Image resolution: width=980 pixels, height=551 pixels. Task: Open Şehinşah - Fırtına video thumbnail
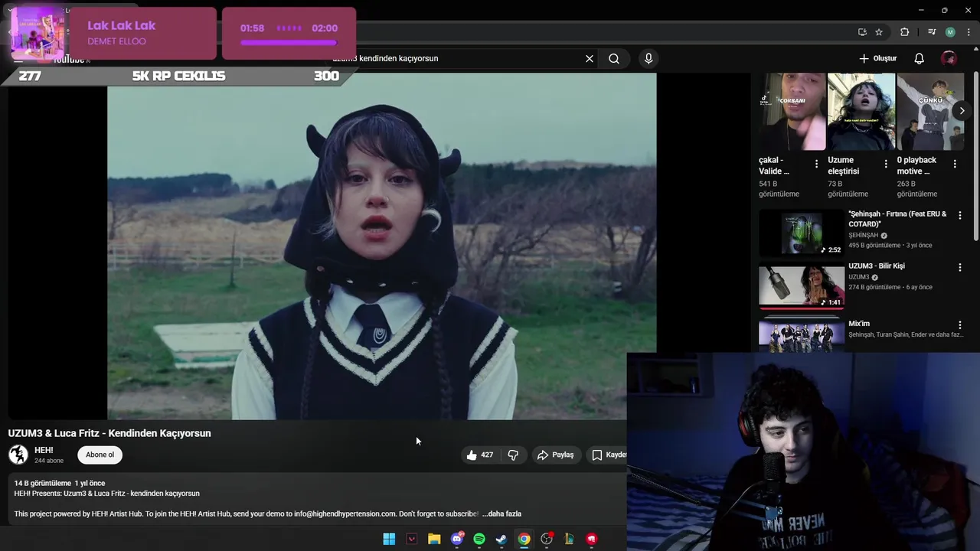(802, 233)
